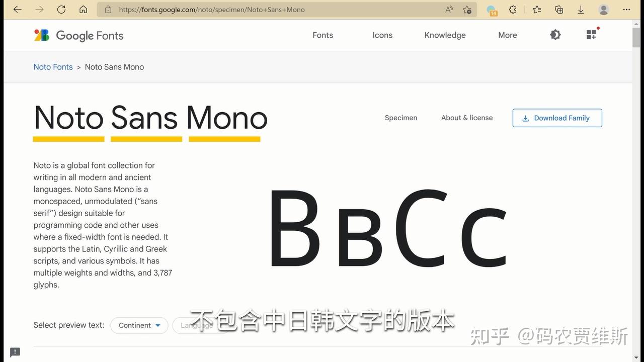
Task: Expand the Continent preview text dropdown
Action: [x=139, y=325]
